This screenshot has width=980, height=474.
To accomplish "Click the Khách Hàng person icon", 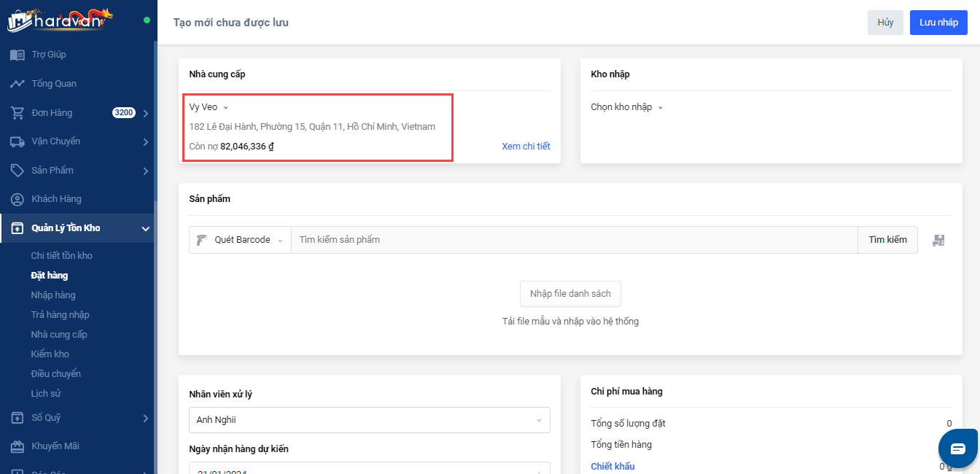I will [17, 199].
